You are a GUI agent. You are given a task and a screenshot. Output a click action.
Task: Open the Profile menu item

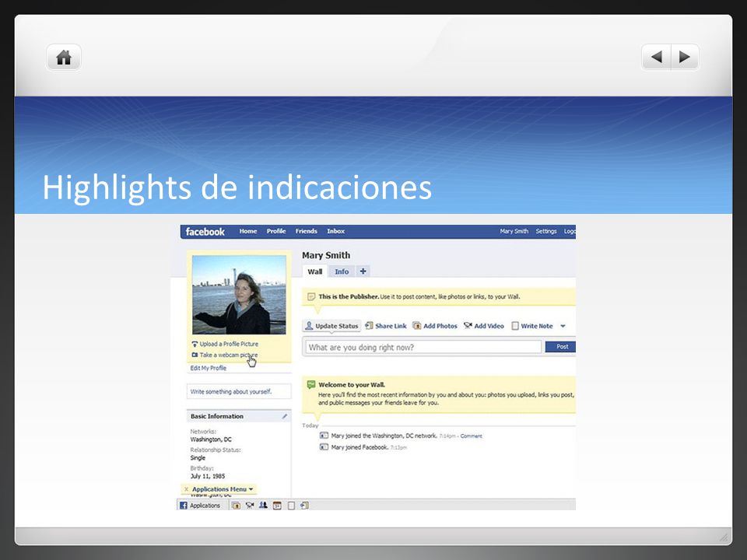[276, 232]
